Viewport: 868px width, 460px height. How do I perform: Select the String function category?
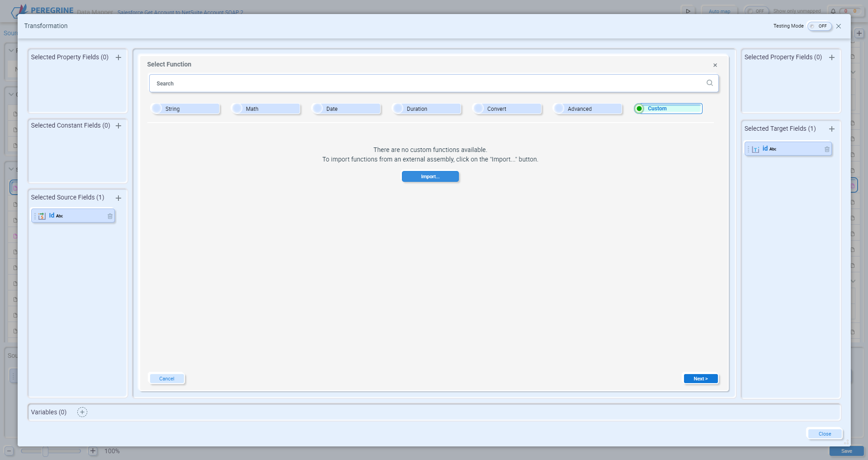[185, 109]
